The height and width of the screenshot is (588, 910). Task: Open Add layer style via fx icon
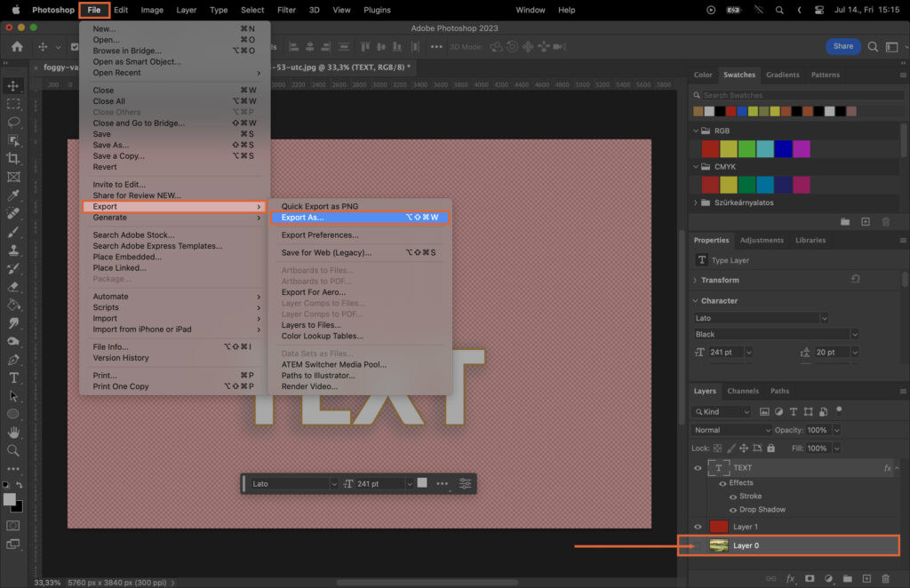click(790, 578)
